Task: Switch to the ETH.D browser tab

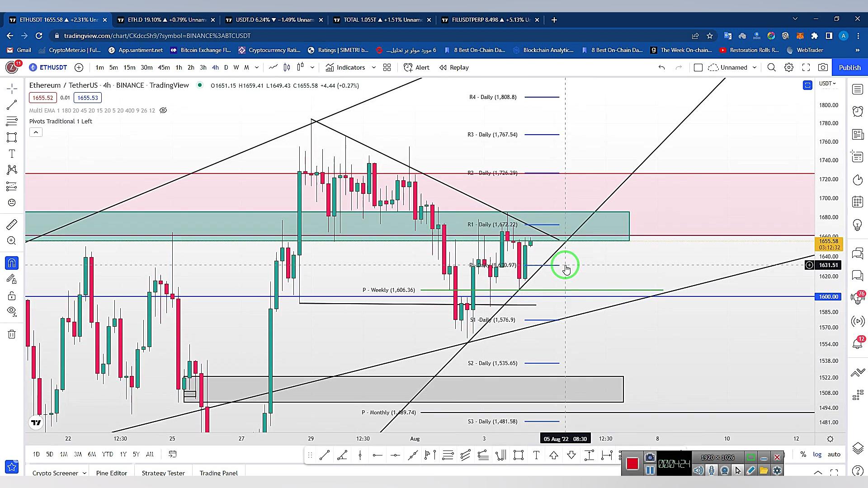Action: (x=166, y=20)
